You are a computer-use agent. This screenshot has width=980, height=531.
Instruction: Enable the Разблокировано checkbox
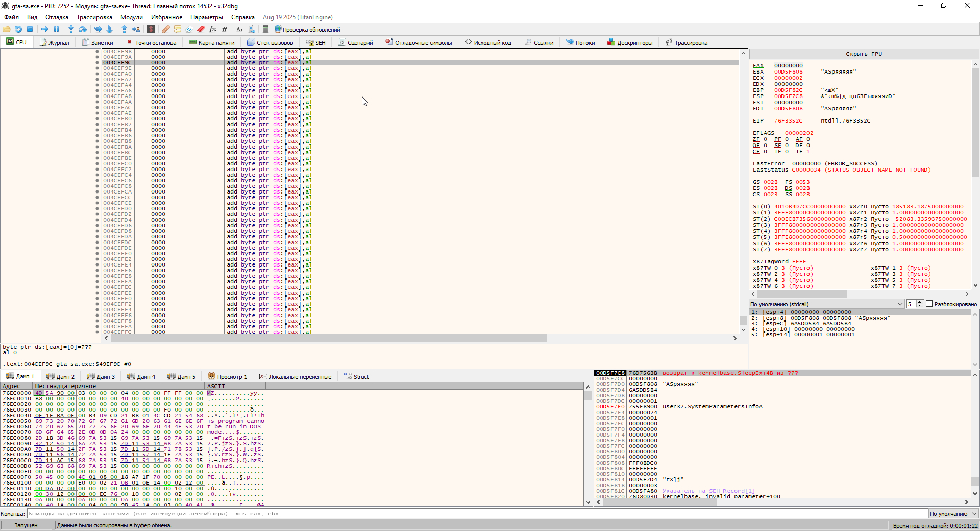point(929,304)
